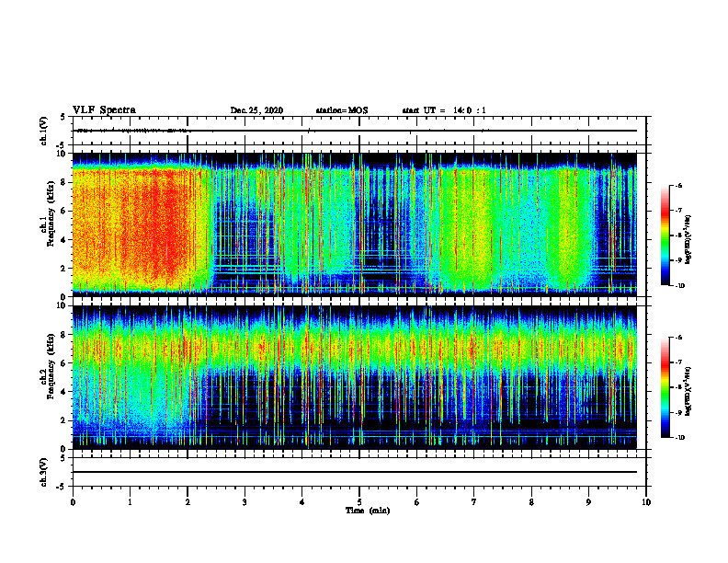Click the time axis tick label "7"
This screenshot has width=728, height=563.
tap(474, 501)
